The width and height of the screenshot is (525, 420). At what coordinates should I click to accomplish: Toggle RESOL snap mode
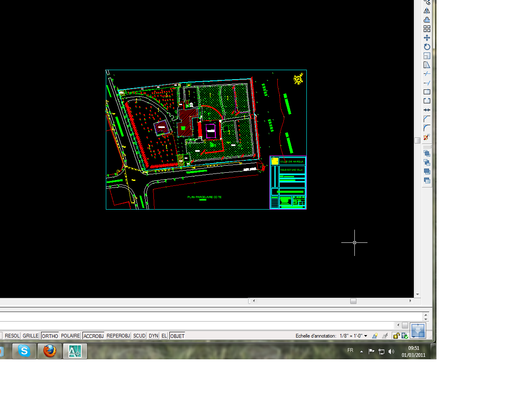tap(12, 336)
